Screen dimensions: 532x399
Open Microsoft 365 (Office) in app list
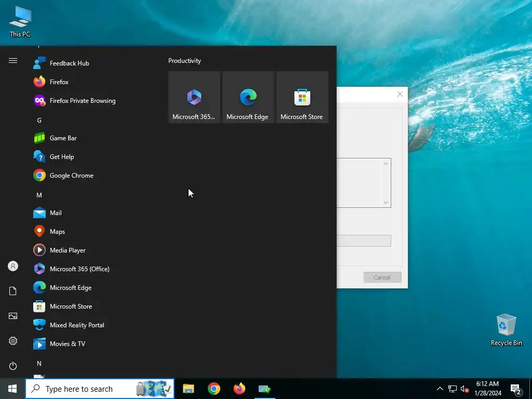91,269
